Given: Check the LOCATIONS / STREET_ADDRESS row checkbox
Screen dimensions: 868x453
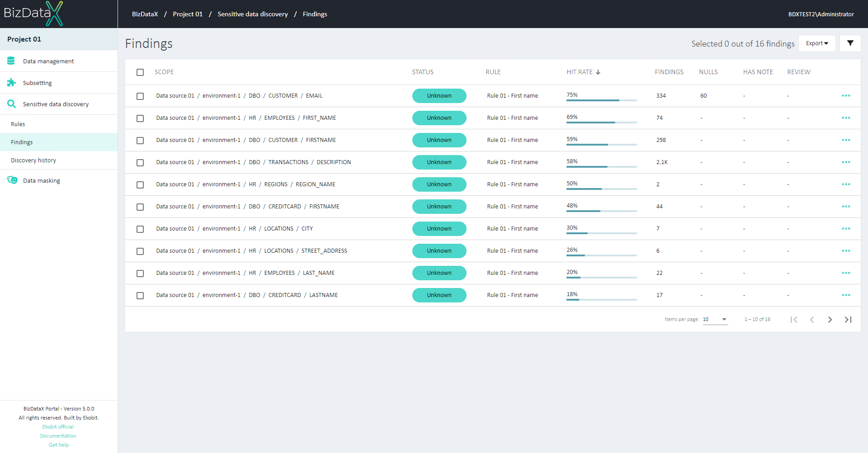Looking at the screenshot, I should (140, 251).
